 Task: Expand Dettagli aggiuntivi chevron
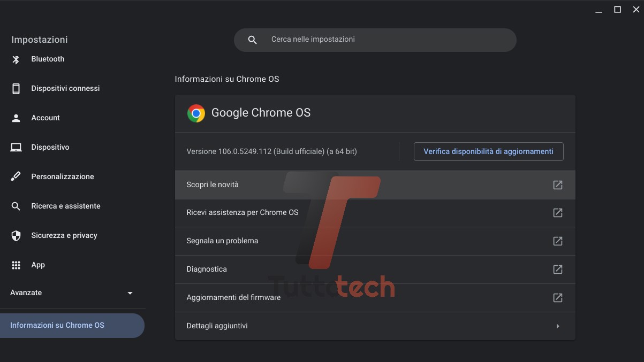[557, 326]
